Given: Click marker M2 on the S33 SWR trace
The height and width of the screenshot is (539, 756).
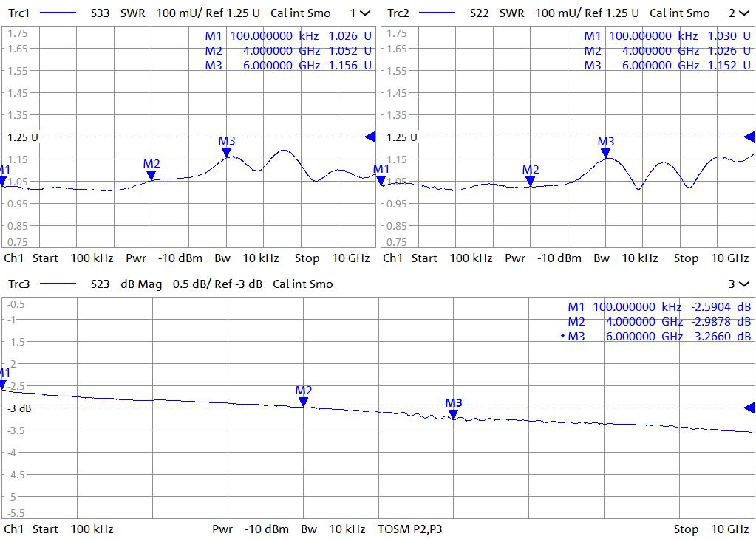Looking at the screenshot, I should tap(151, 175).
